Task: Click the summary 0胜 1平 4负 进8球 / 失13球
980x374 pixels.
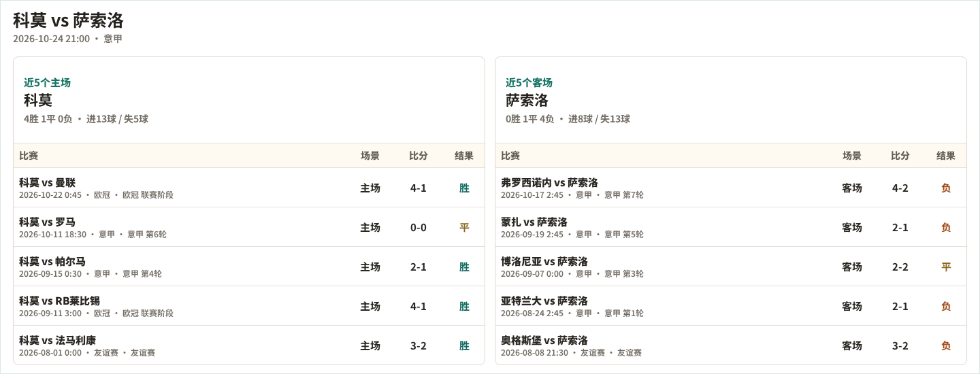Action: 568,119
